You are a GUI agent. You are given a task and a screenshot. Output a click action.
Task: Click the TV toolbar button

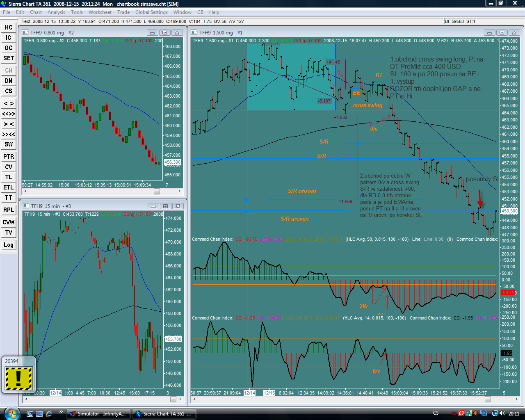9,233
